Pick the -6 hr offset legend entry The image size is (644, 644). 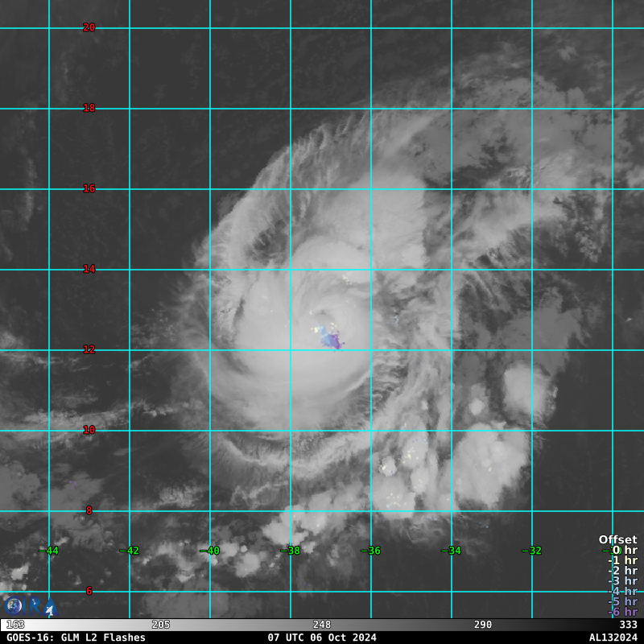[x=622, y=612]
